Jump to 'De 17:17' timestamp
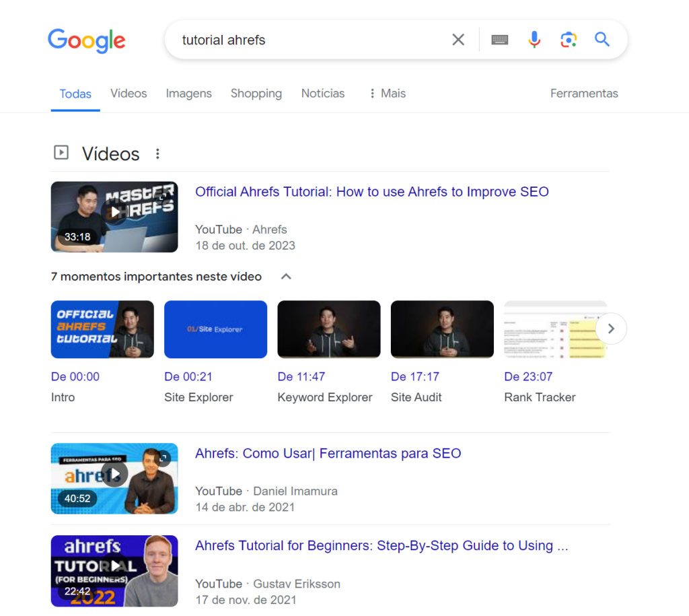 click(414, 377)
